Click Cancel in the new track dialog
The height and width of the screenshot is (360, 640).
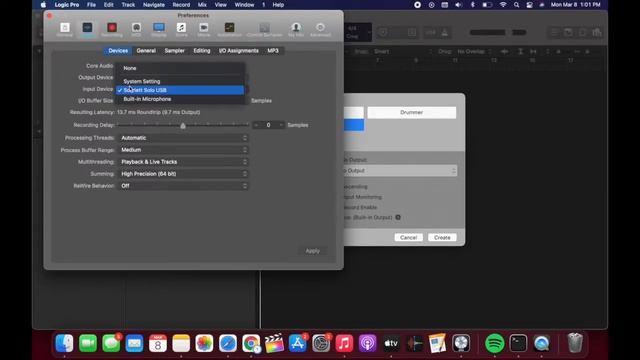pos(409,238)
